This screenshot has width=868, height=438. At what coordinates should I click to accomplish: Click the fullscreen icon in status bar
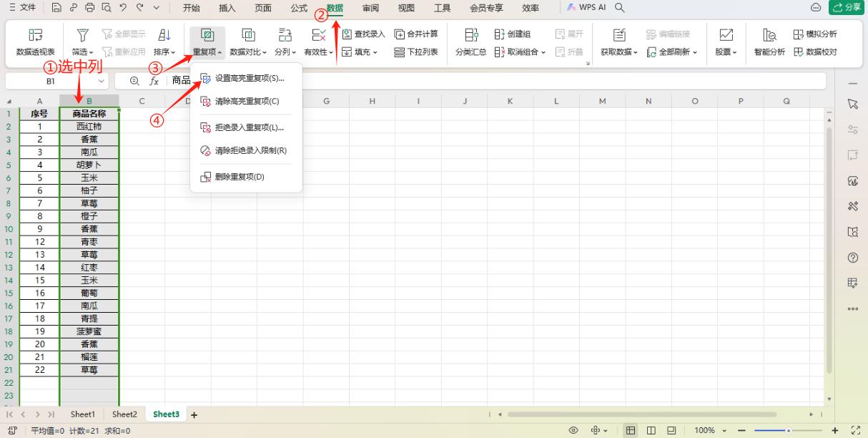(x=857, y=430)
